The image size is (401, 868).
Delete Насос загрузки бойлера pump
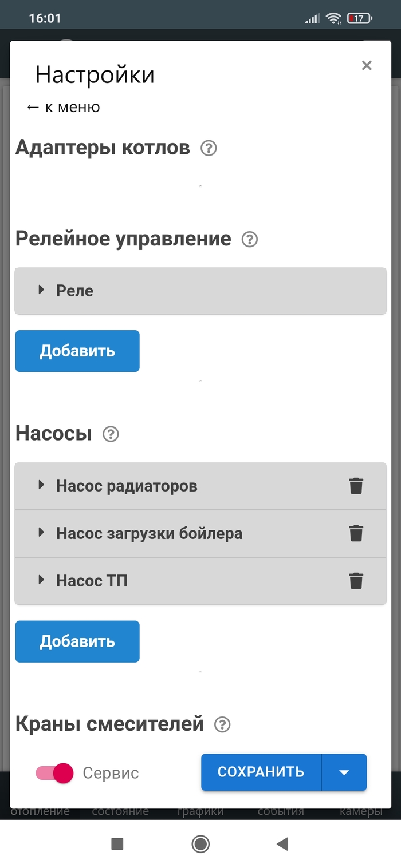(x=356, y=534)
